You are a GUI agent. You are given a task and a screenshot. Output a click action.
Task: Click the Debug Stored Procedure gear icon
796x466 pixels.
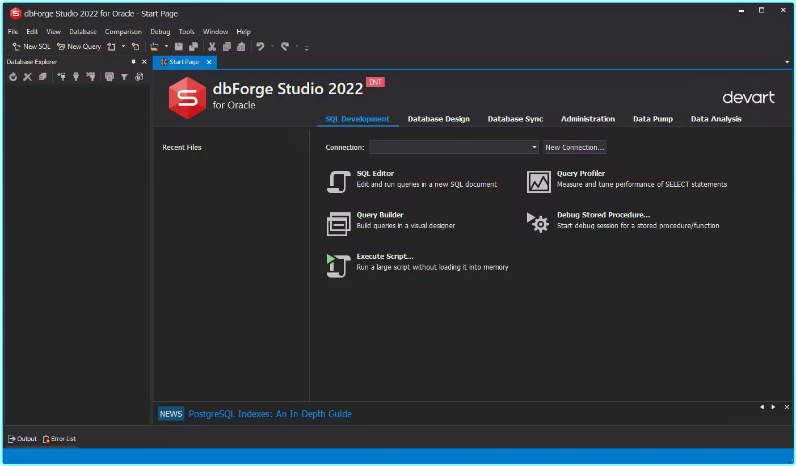coord(538,223)
